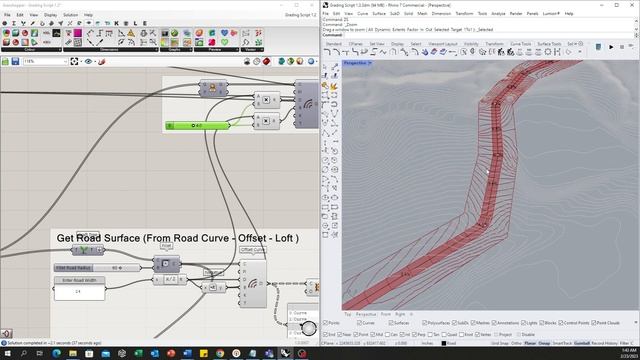Screen dimensions: 640x360
Task: Click the A/2 expression component
Action: coord(170,280)
